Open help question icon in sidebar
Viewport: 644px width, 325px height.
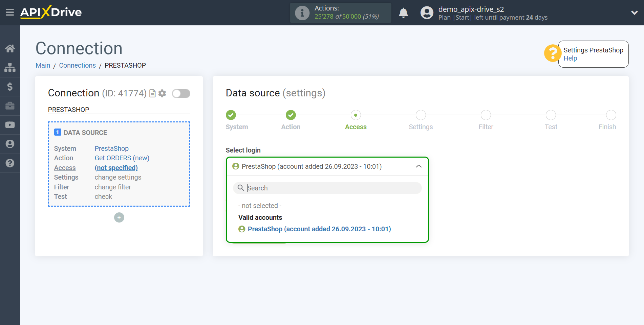tap(10, 163)
